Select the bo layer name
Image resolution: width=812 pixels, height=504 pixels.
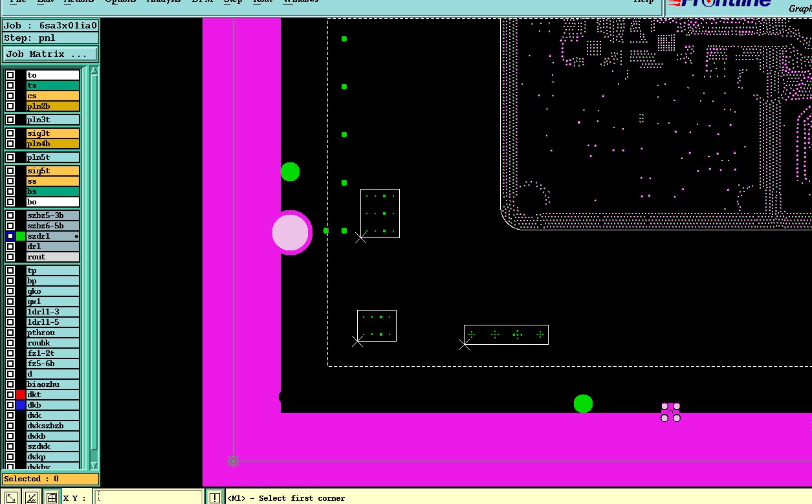click(x=53, y=202)
